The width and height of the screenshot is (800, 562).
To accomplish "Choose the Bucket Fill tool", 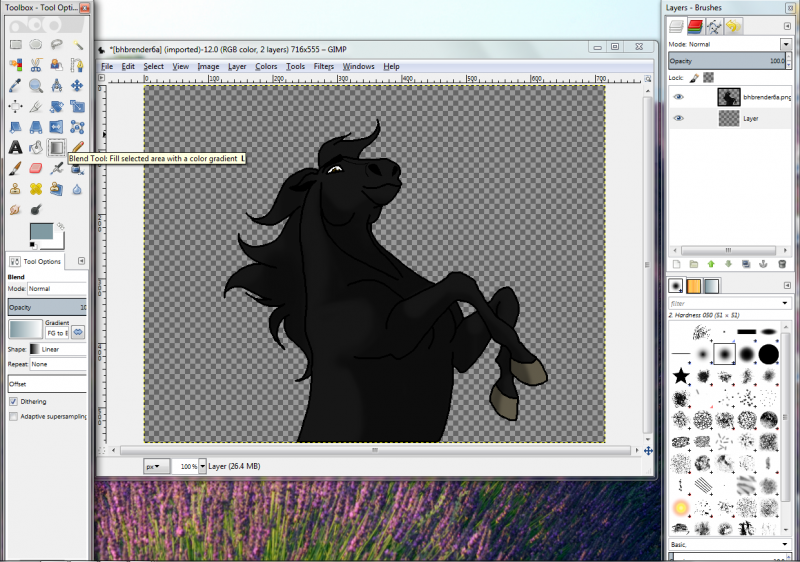I will click(x=36, y=147).
